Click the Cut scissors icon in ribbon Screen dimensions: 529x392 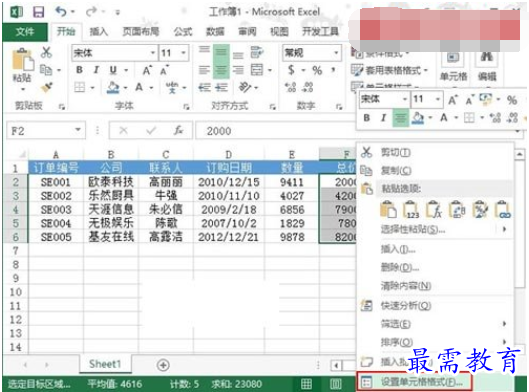tap(46, 53)
